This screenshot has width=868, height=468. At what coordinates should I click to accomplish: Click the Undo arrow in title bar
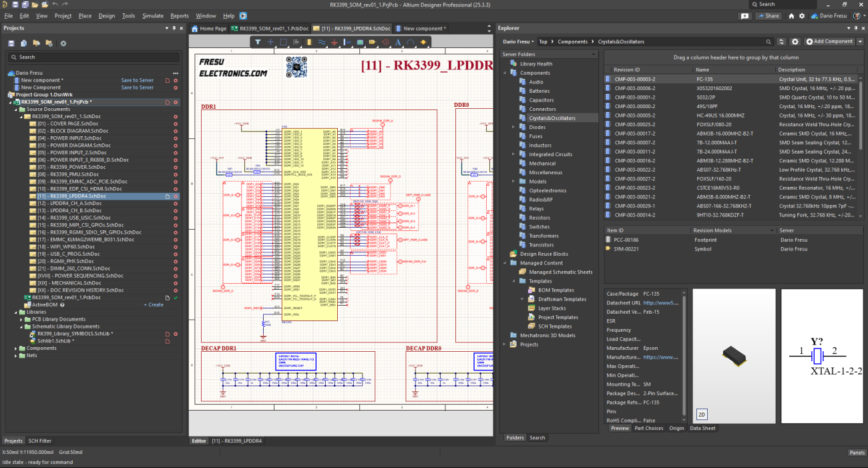[x=54, y=5]
